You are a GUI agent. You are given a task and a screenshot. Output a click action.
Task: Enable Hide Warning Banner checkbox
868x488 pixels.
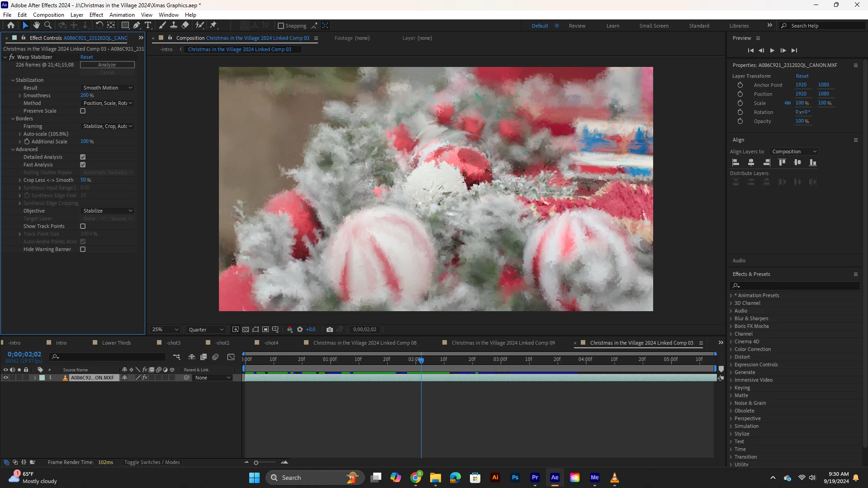(83, 249)
